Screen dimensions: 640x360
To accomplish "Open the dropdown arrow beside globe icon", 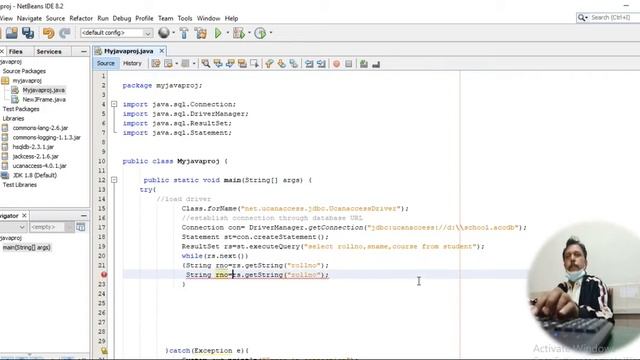I will click(173, 33).
